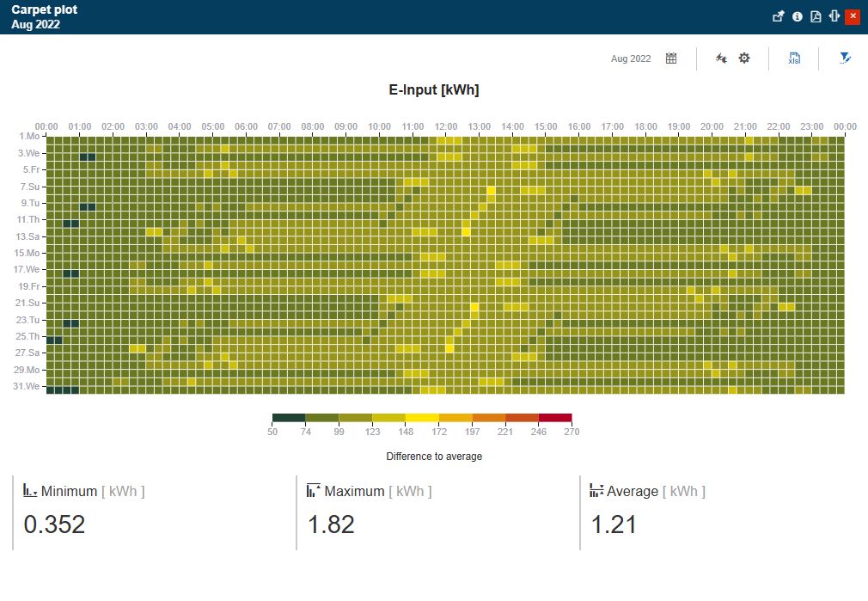This screenshot has height=601, width=868.
Task: Click the E-Input [kWh] chart title
Action: (x=434, y=90)
